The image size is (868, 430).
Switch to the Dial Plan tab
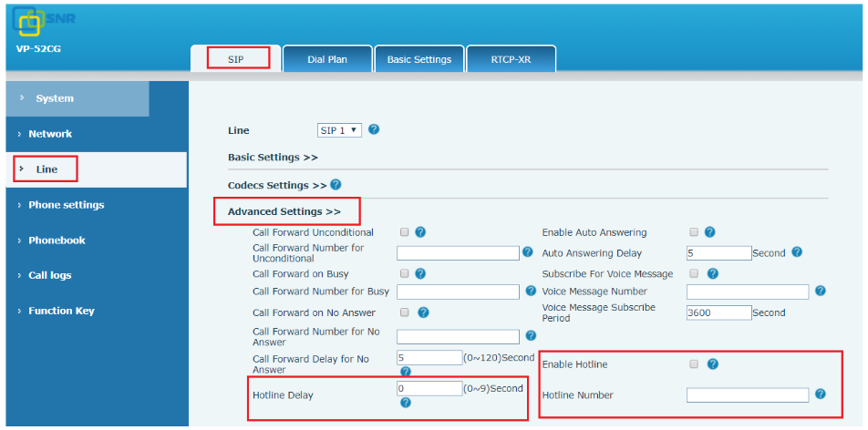pos(327,59)
